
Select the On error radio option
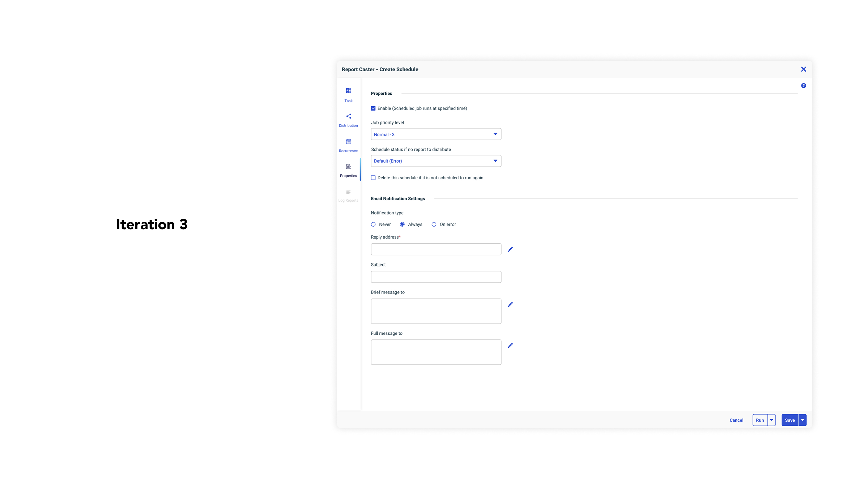point(434,224)
